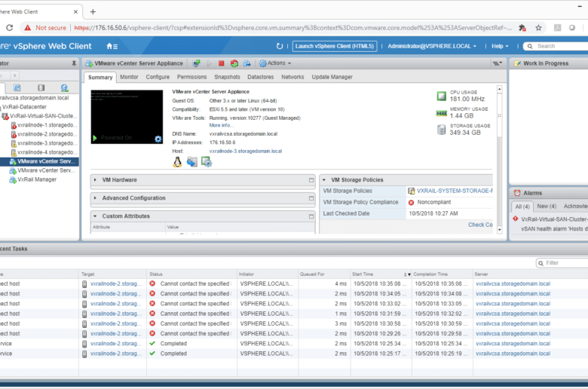588x389 pixels.
Task: Open the VM console thumbnail
Action: coord(127,117)
